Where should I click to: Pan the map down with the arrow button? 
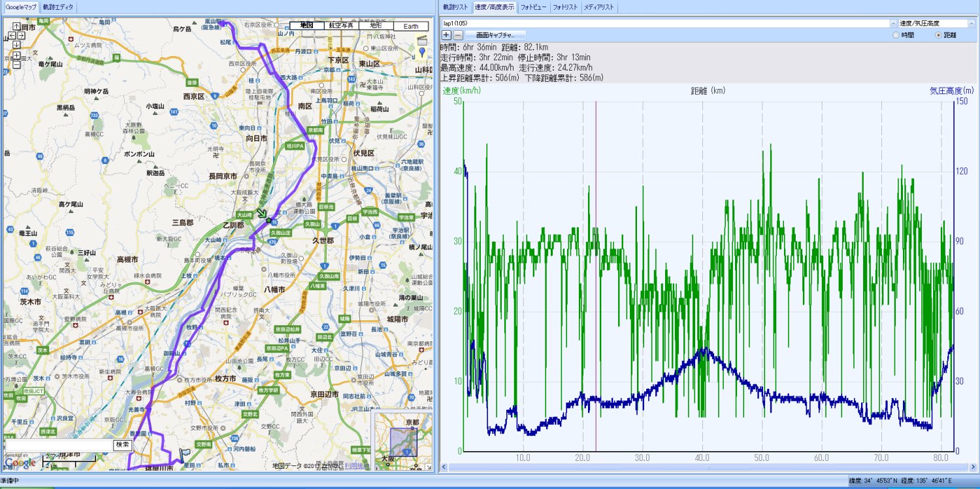pos(16,44)
